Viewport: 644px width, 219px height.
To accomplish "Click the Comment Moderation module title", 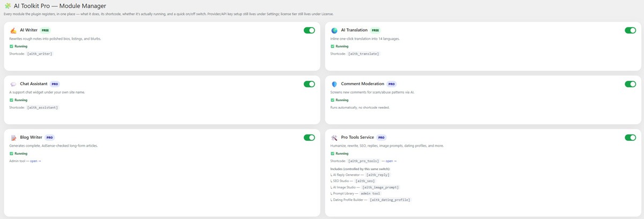I will point(363,84).
